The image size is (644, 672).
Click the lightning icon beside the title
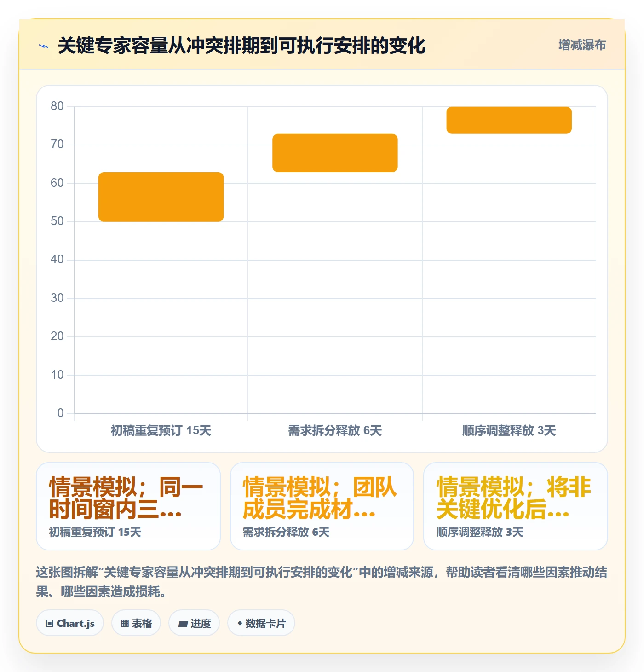(44, 46)
